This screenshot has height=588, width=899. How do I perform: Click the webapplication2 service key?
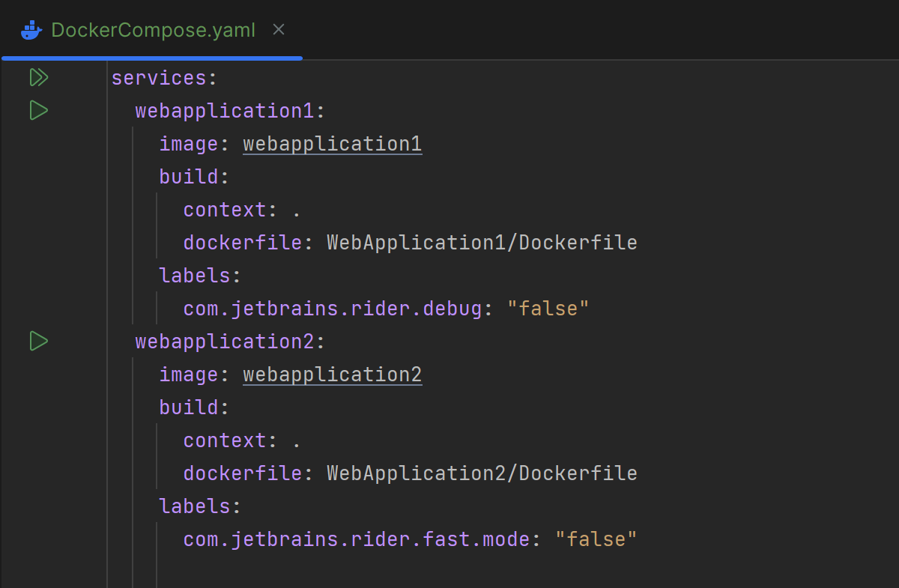click(x=224, y=342)
